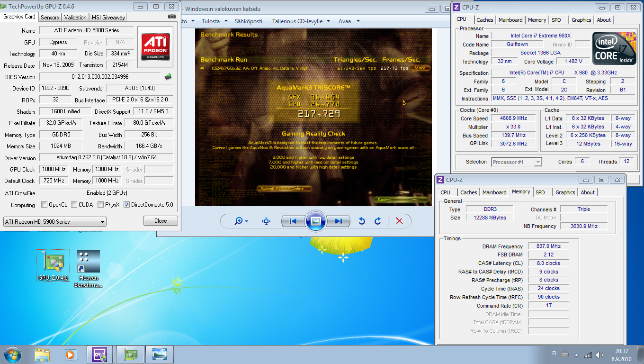The width and height of the screenshot is (644, 364).
Task: Open the Heaven Benchmark desktop shortcut
Action: 89,269
